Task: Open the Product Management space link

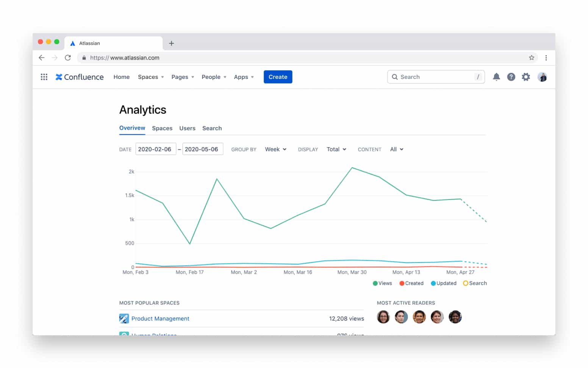Action: tap(160, 318)
